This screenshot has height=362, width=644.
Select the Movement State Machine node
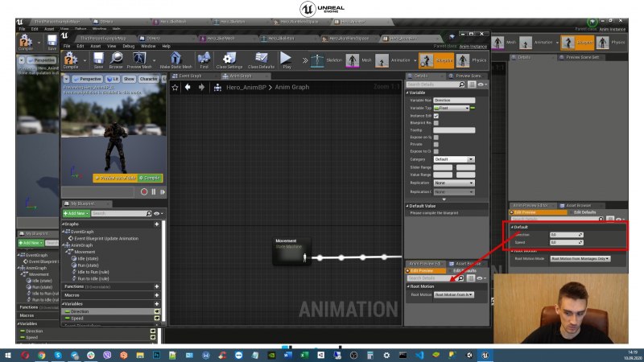pyautogui.click(x=291, y=251)
